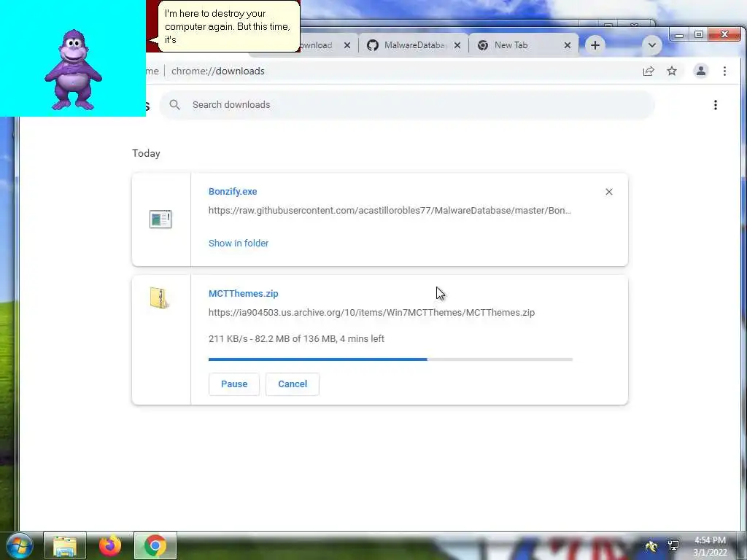Open the Bonzify.exe download link
The height and width of the screenshot is (560, 747).
[x=233, y=192]
